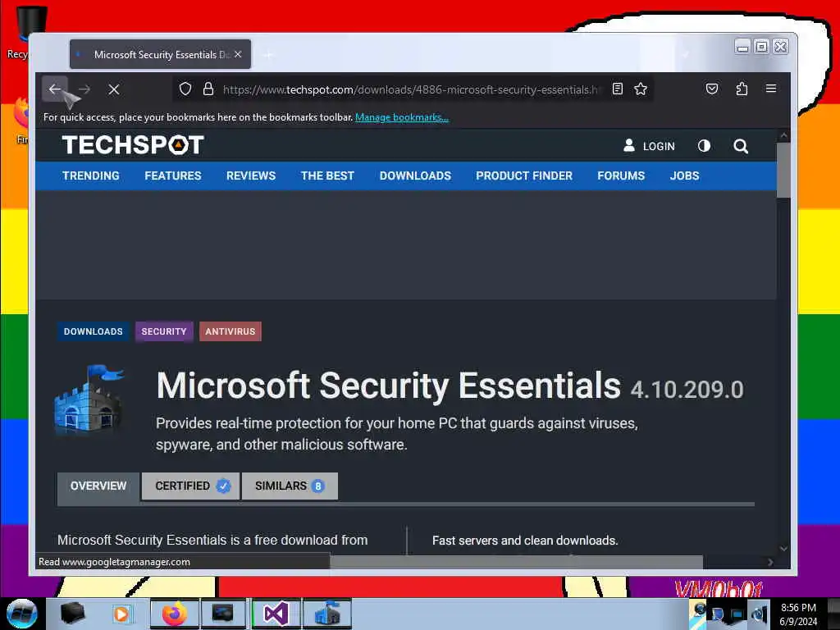Open the FEATURES menu item
This screenshot has height=630, width=840.
click(x=172, y=176)
